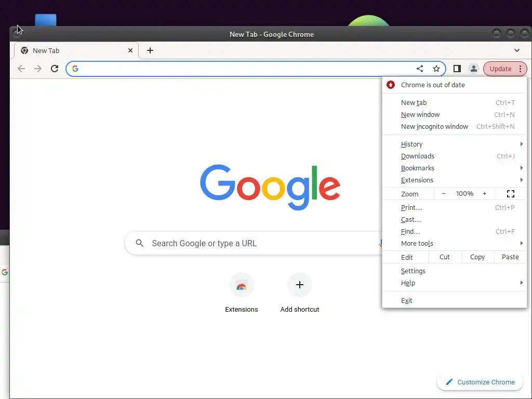Click the Search Google or type a URL box
Screen dimensions: 532x399
click(255, 243)
